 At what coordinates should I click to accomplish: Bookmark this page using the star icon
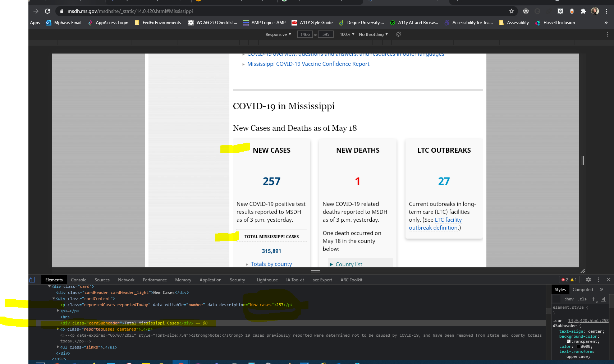pyautogui.click(x=512, y=11)
